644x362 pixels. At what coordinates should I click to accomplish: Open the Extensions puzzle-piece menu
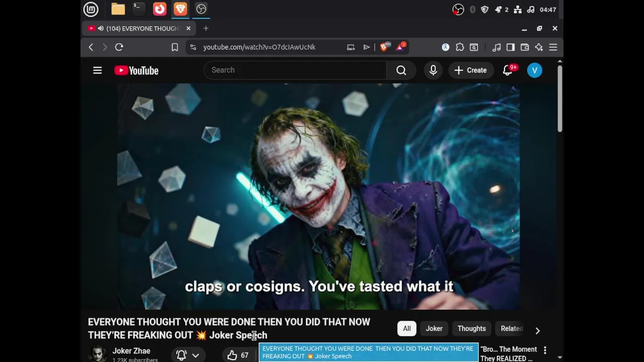pos(460,47)
